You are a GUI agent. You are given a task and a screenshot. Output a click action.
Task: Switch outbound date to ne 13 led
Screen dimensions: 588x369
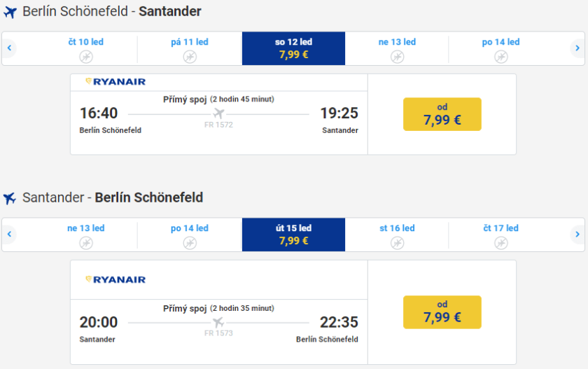pyautogui.click(x=397, y=48)
